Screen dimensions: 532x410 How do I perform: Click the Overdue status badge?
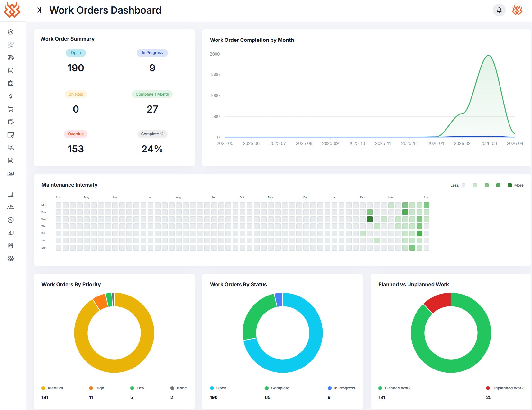click(76, 134)
